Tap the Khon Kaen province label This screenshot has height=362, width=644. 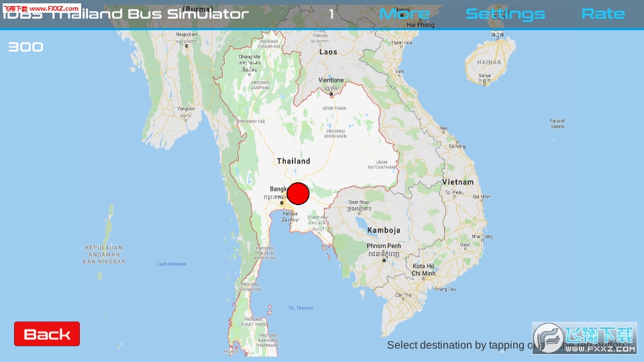(x=334, y=133)
